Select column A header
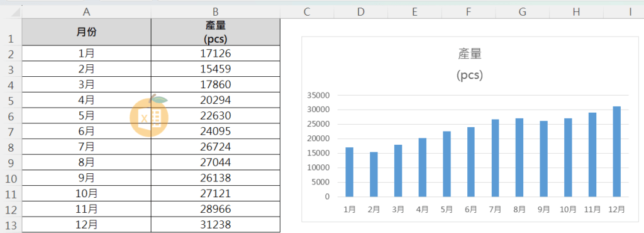 tap(86, 12)
